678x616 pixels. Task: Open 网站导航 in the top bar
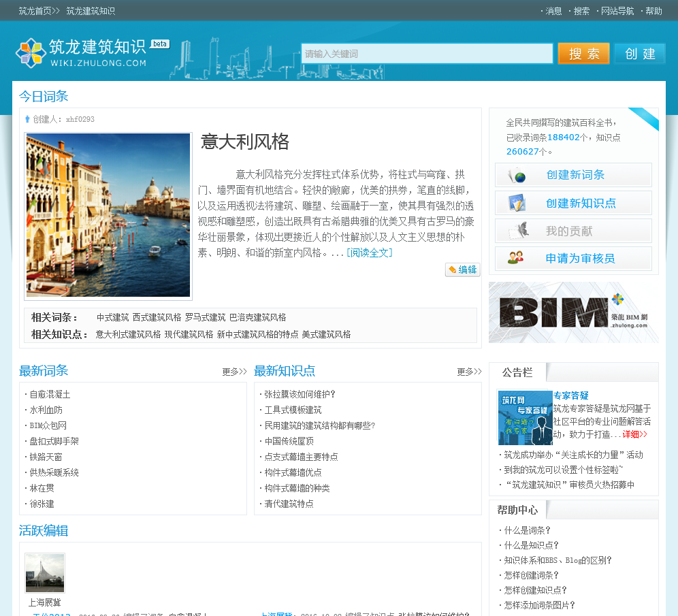(x=617, y=12)
